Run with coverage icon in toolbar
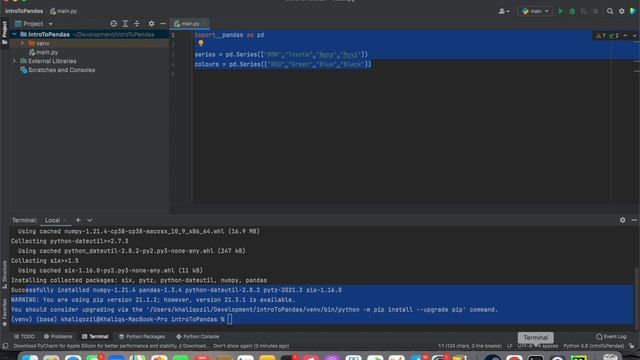The width and height of the screenshot is (640, 360). pyautogui.click(x=584, y=11)
